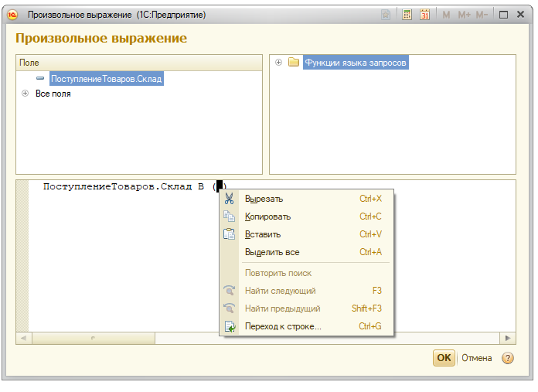Click the horizontal scrollbar thumb of expression editor
Screen dimensions: 538x392
point(94,338)
